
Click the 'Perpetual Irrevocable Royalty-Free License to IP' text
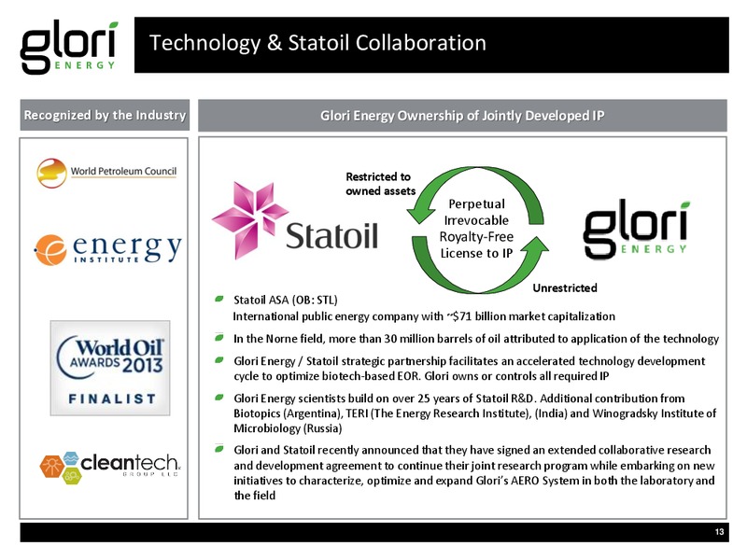[476, 229]
